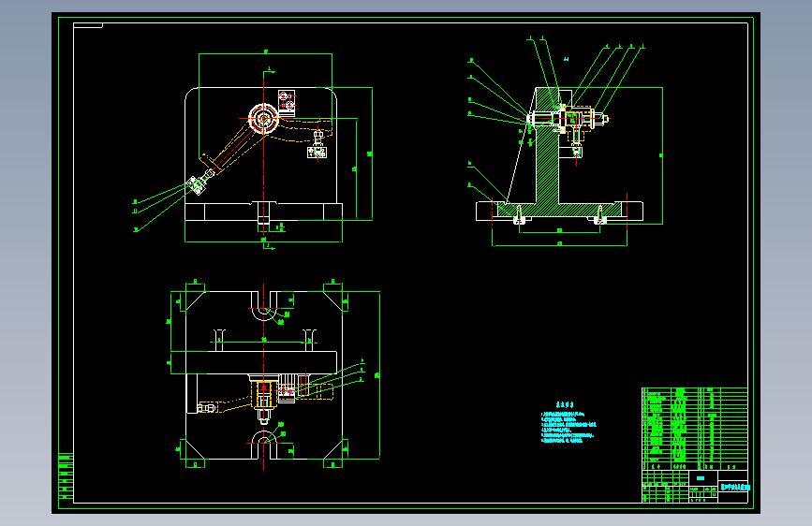Viewport: 812px width, 526px height.
Task: Click the small tab at top-left frame corner
Action: [88, 25]
